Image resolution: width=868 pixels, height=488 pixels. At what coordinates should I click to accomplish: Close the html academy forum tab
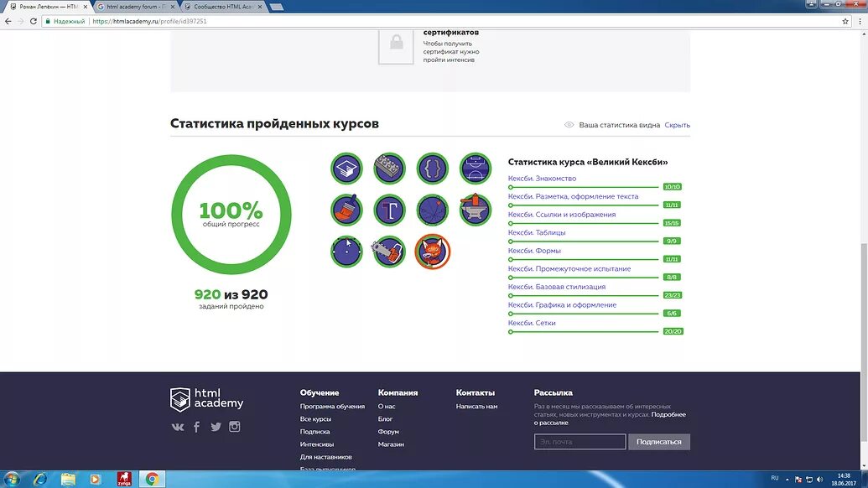pyautogui.click(x=172, y=7)
